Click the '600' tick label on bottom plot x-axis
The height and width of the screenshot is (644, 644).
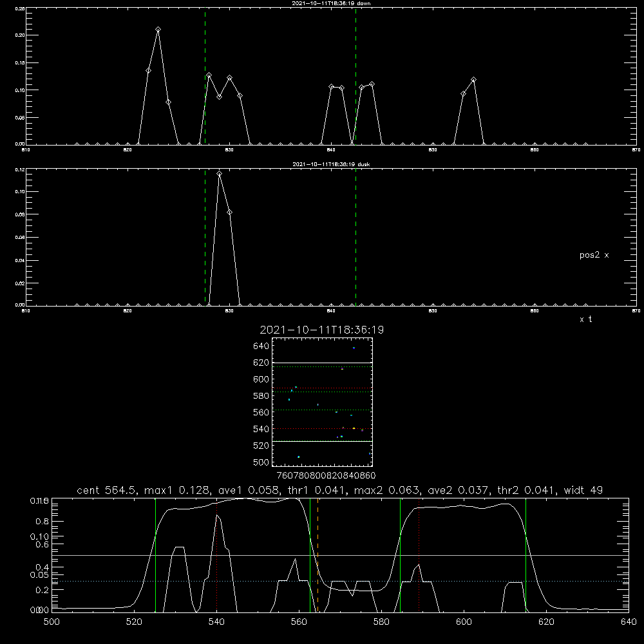pyautogui.click(x=464, y=622)
